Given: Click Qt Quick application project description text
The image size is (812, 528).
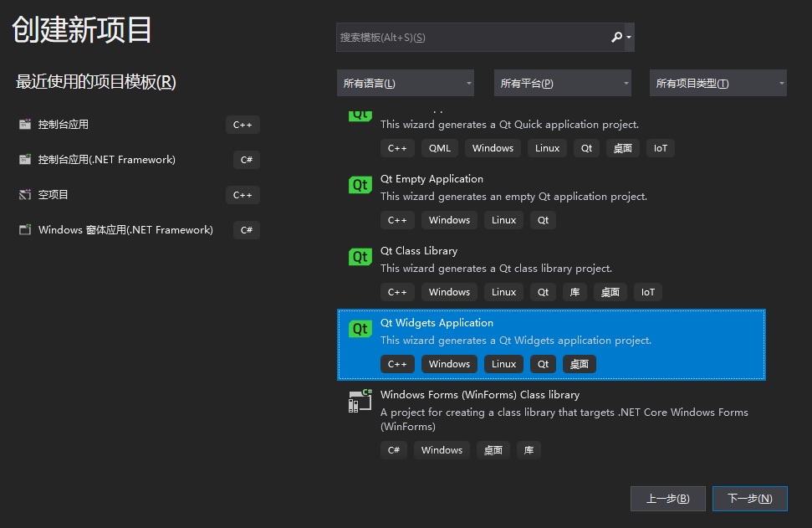Looking at the screenshot, I should (x=509, y=125).
